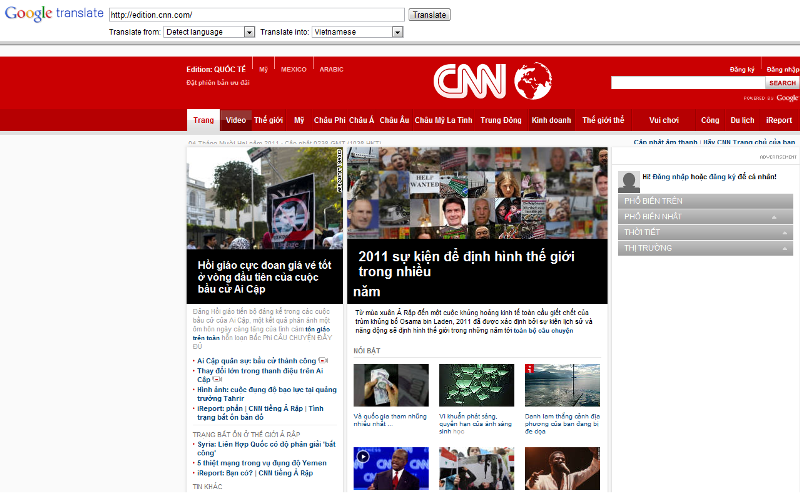This screenshot has height=494, width=800.
Task: Switch to the ARABIC edition
Action: tap(332, 69)
